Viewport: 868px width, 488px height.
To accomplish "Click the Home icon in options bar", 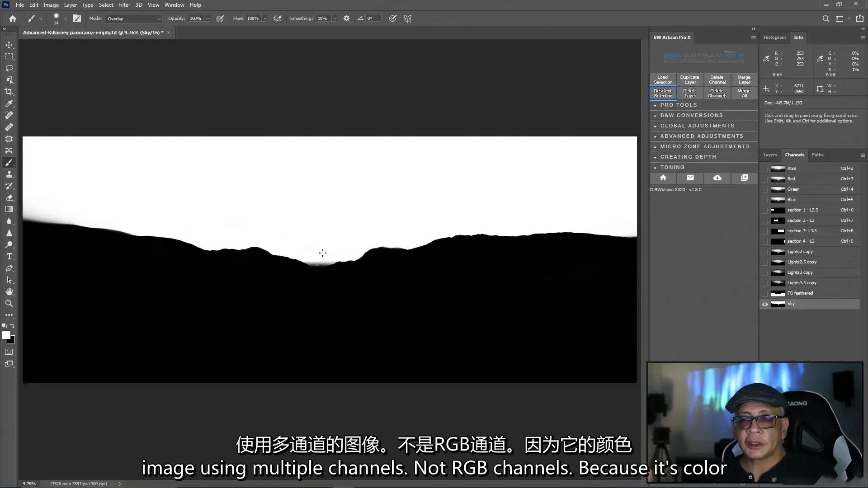I will [x=13, y=19].
